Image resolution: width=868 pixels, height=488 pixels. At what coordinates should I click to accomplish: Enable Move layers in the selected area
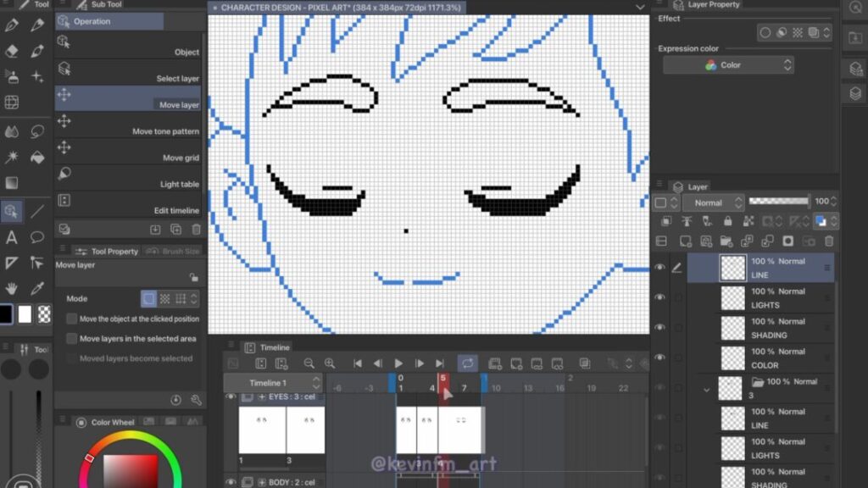point(71,339)
